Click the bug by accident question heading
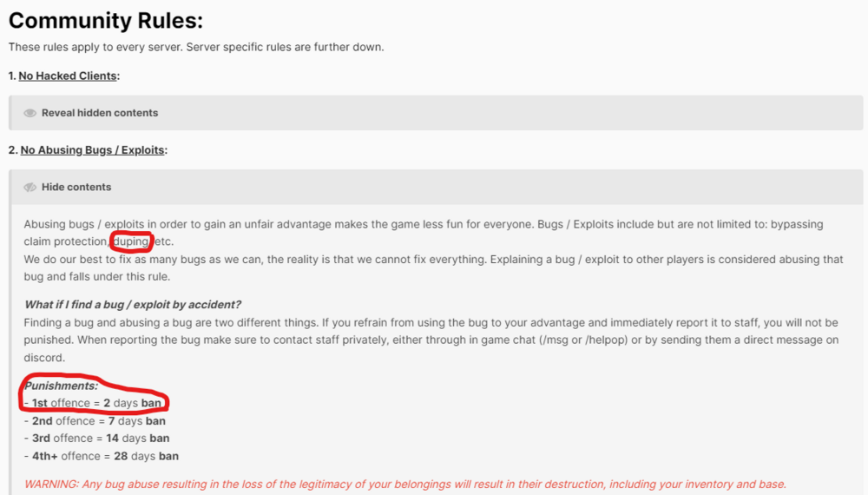The height and width of the screenshot is (495, 868). (x=133, y=304)
